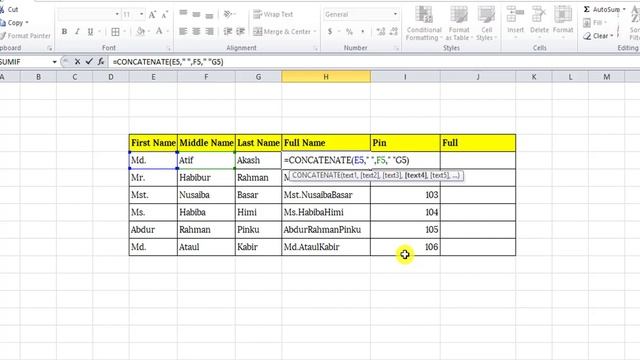This screenshot has width=640, height=360.
Task: Increase font size with the large A
Action: click(152, 15)
